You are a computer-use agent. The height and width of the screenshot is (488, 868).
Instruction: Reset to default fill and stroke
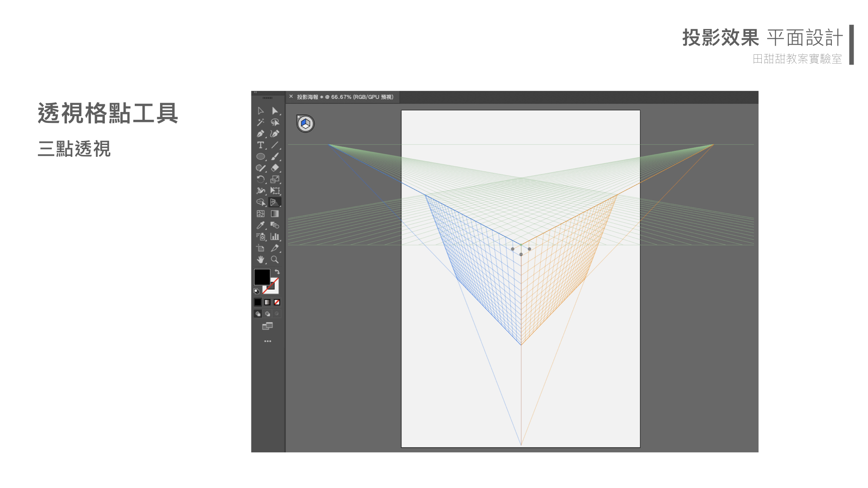tap(256, 291)
